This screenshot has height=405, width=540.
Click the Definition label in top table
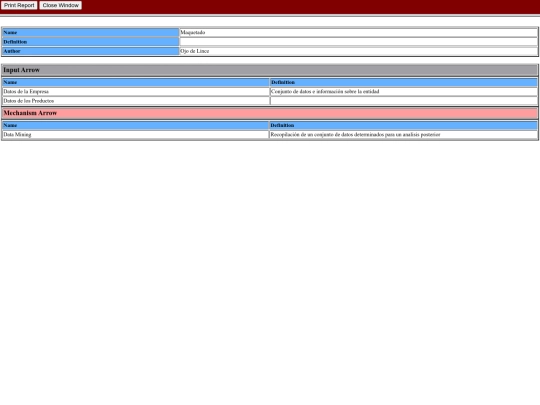pyautogui.click(x=91, y=42)
